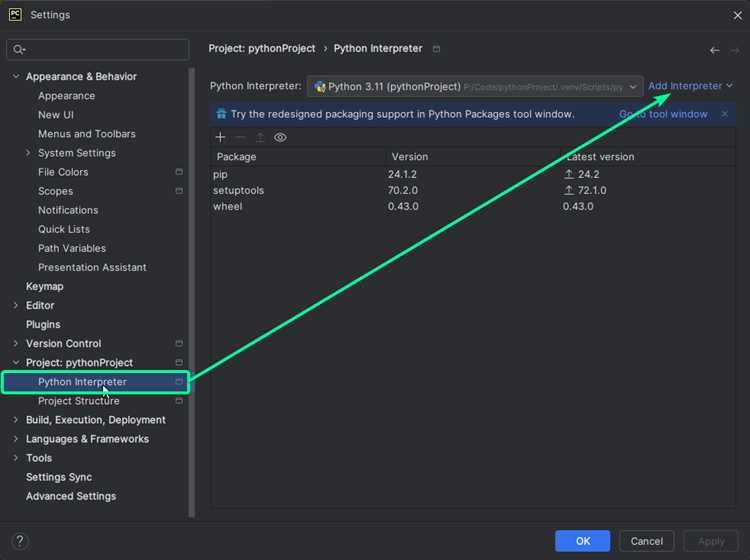Follow the Go to tool window link
Screen dimensions: 750x560
(663, 114)
